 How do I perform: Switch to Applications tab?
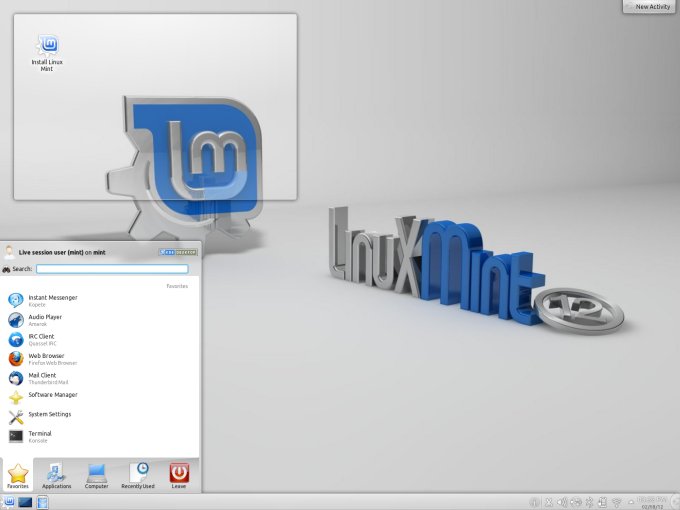tap(56, 476)
